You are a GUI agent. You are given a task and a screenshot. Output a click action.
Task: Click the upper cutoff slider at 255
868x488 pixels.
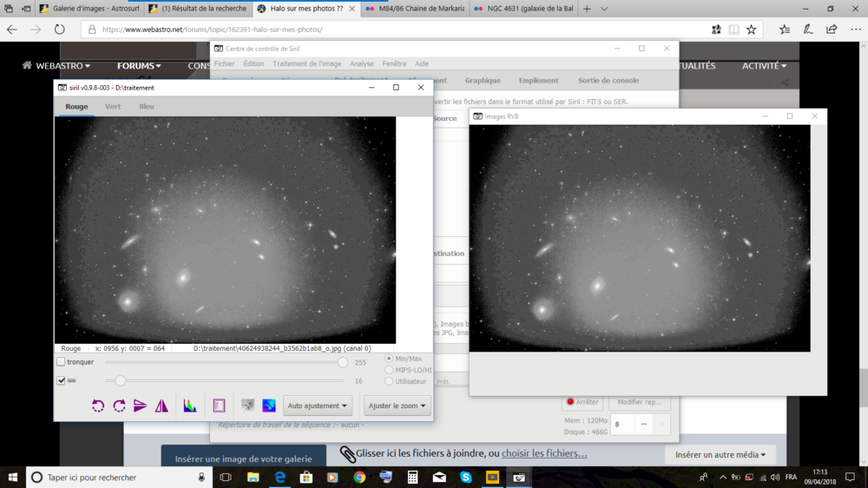point(343,362)
